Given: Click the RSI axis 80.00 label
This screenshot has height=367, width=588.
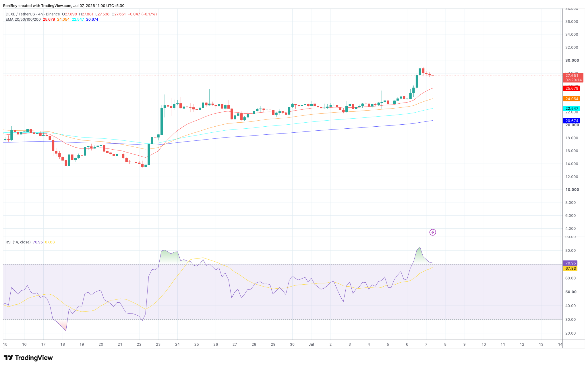Looking at the screenshot, I should pos(570,250).
